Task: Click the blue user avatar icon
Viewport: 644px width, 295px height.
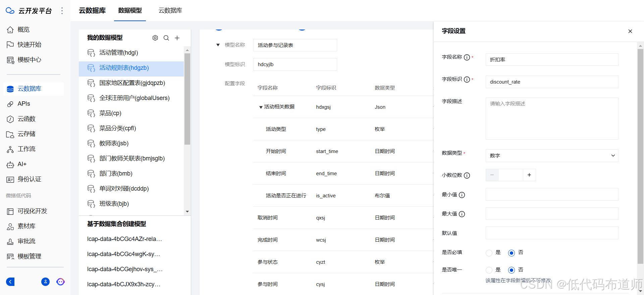Action: pos(45,282)
